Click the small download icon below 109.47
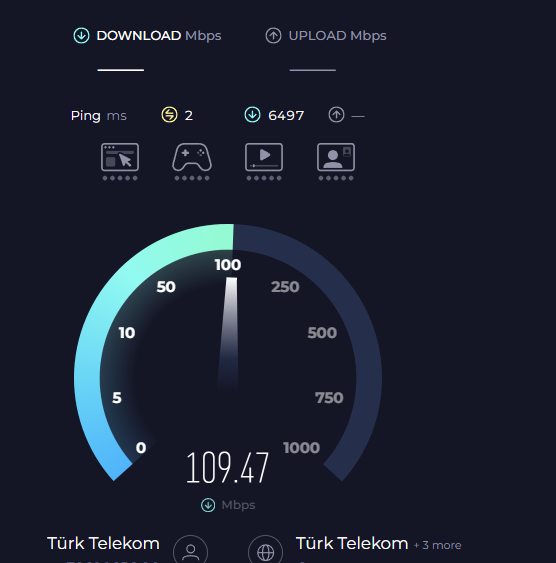 point(208,505)
